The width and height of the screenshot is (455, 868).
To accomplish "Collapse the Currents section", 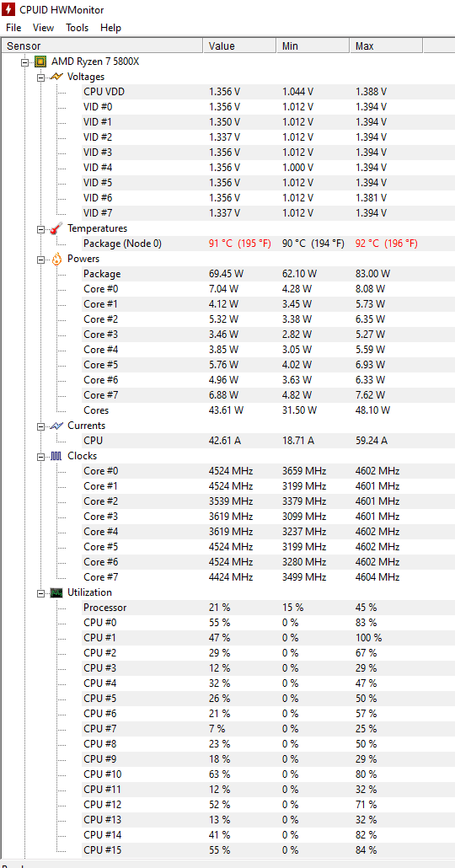I will (40, 426).
